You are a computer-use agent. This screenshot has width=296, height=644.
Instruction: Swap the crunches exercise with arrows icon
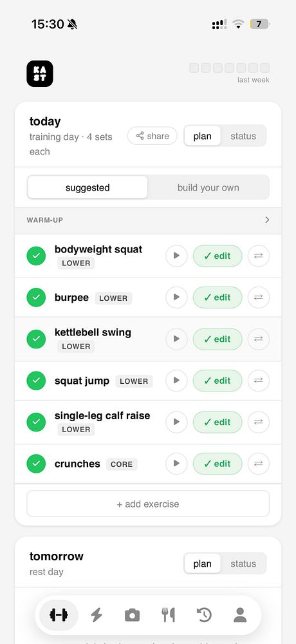click(259, 463)
